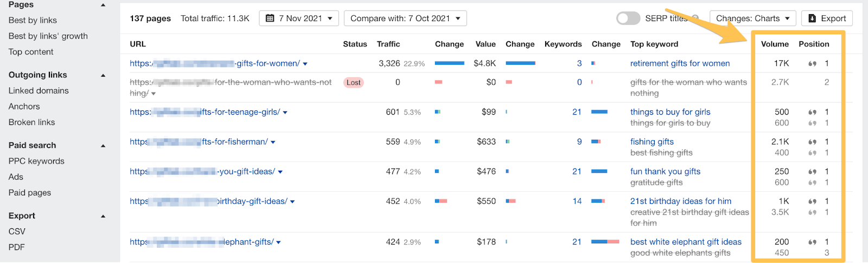Collapse the Paid search sidebar section
Screen dimensions: 868x263
103,146
